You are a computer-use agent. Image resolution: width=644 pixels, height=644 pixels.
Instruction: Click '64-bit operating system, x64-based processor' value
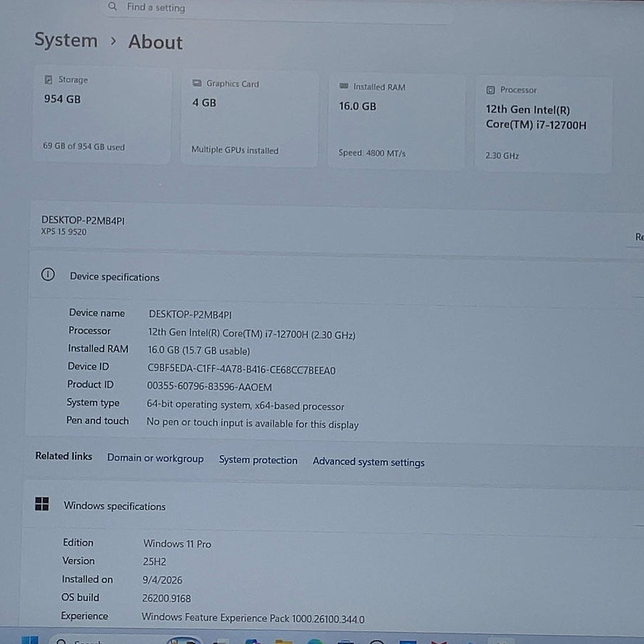(x=245, y=406)
